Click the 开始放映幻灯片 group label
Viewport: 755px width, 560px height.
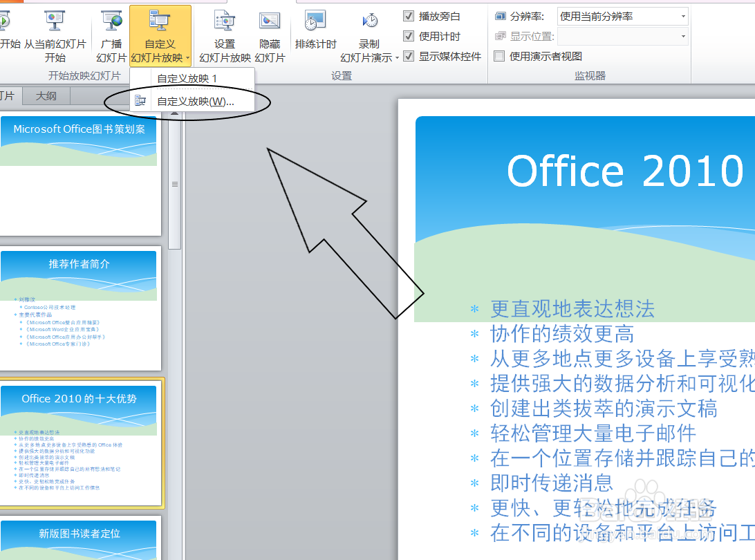pyautogui.click(x=84, y=76)
